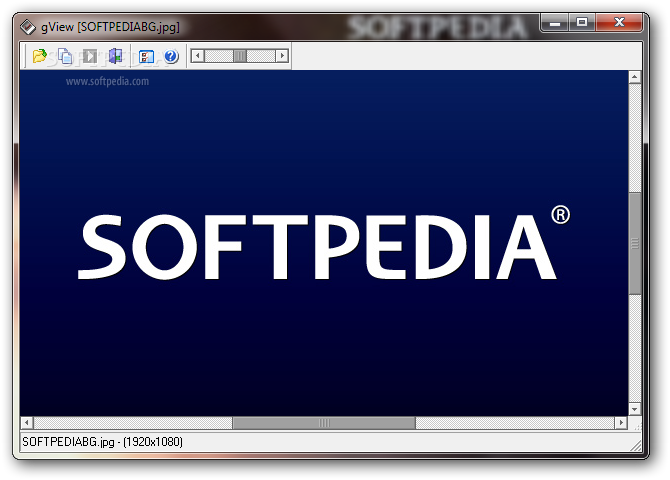Open a file with the folder icon
The width and height of the screenshot is (670, 480).
point(39,56)
